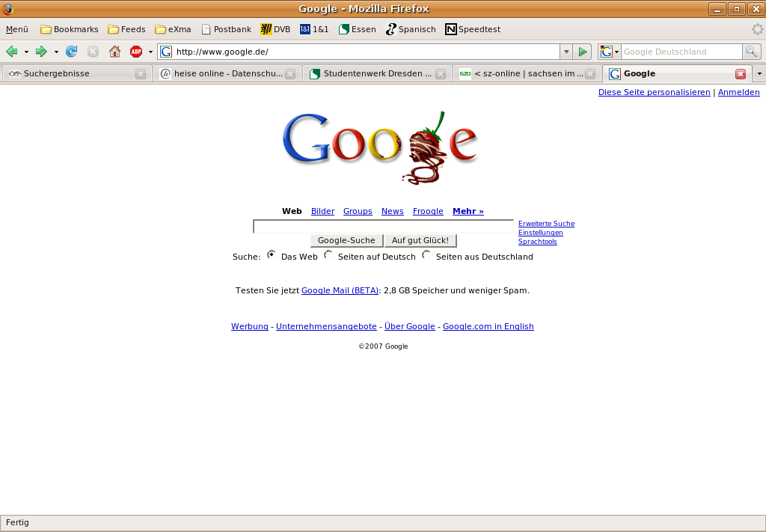Image resolution: width=766 pixels, height=532 pixels.
Task: Open the Postbank bookmark
Action: point(226,29)
